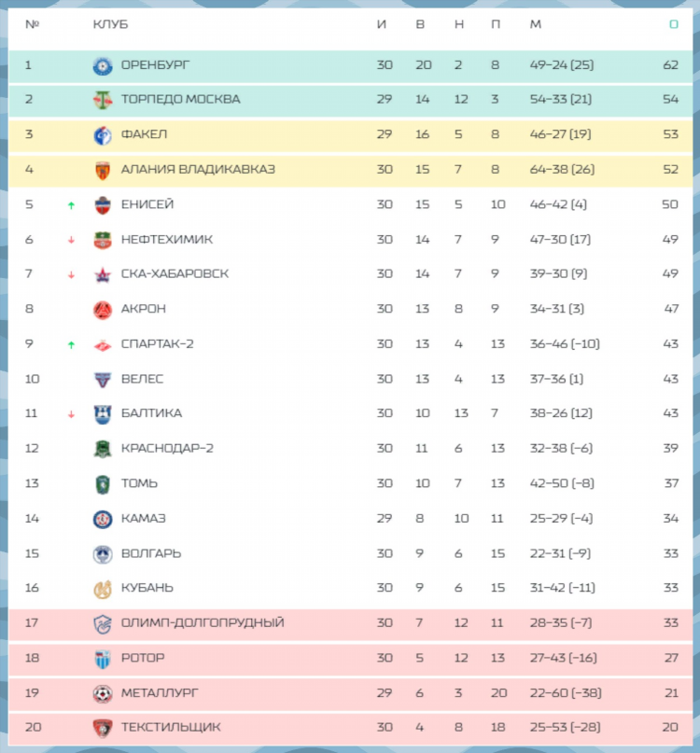Click the Торпедо Москва club crest
Image resolution: width=700 pixels, height=753 pixels.
pyautogui.click(x=103, y=100)
